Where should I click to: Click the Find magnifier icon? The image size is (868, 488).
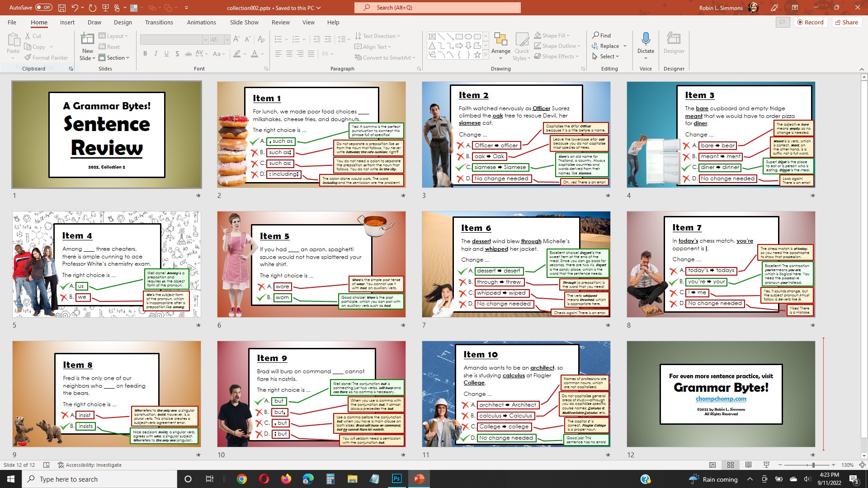[x=596, y=35]
